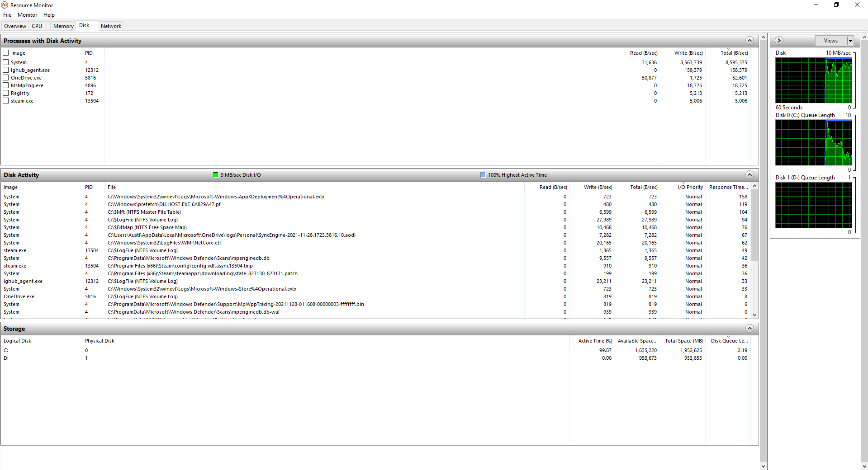The width and height of the screenshot is (868, 470).
Task: Click right pane scrollbar up arrow
Action: (x=864, y=37)
